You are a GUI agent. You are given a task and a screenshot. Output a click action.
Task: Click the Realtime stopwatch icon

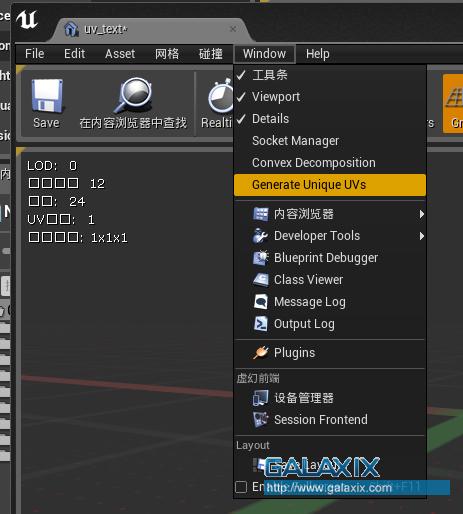pos(221,96)
